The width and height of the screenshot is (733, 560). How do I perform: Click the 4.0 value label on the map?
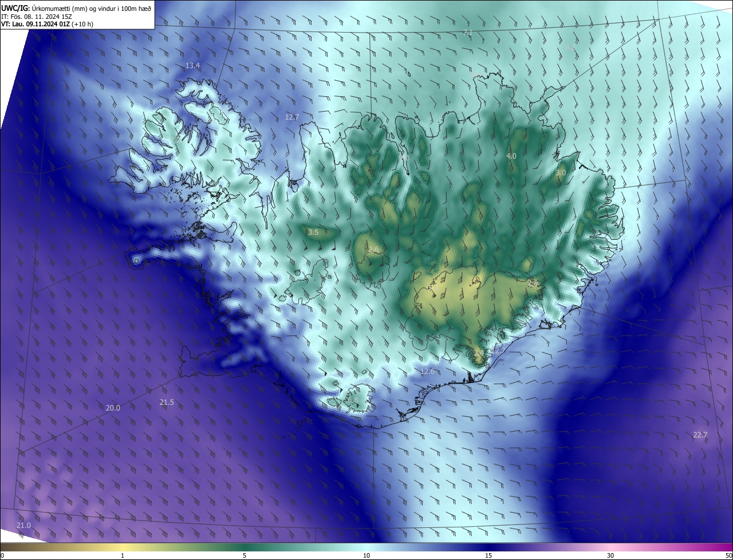(x=511, y=156)
